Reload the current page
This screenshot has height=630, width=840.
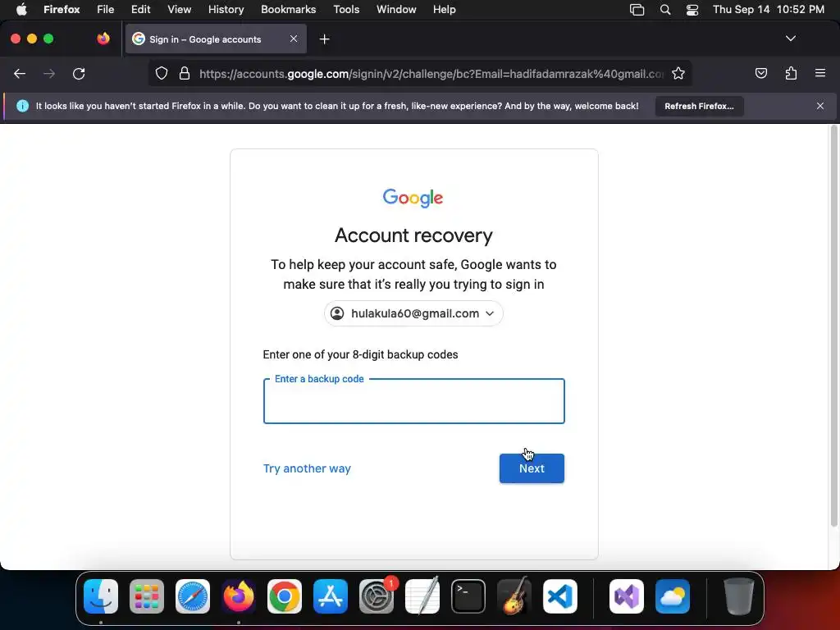click(79, 73)
